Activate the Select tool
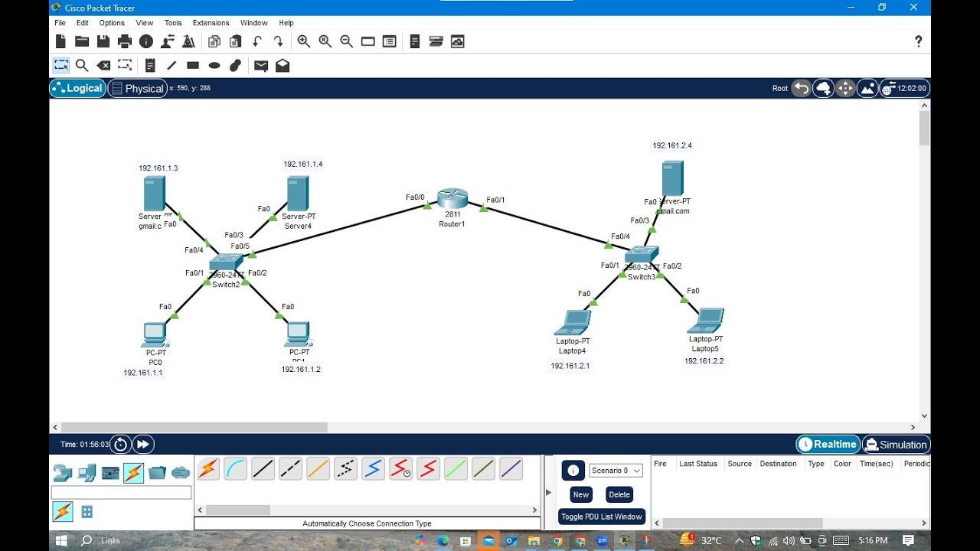Image resolution: width=980 pixels, height=551 pixels. pyautogui.click(x=61, y=66)
